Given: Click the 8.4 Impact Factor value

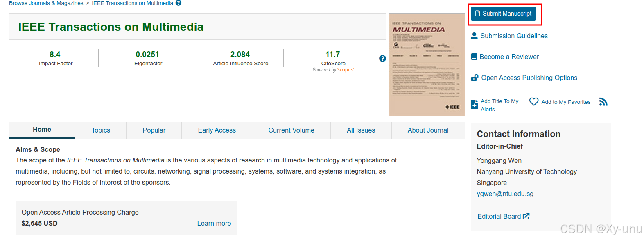Looking at the screenshot, I should point(55,54).
